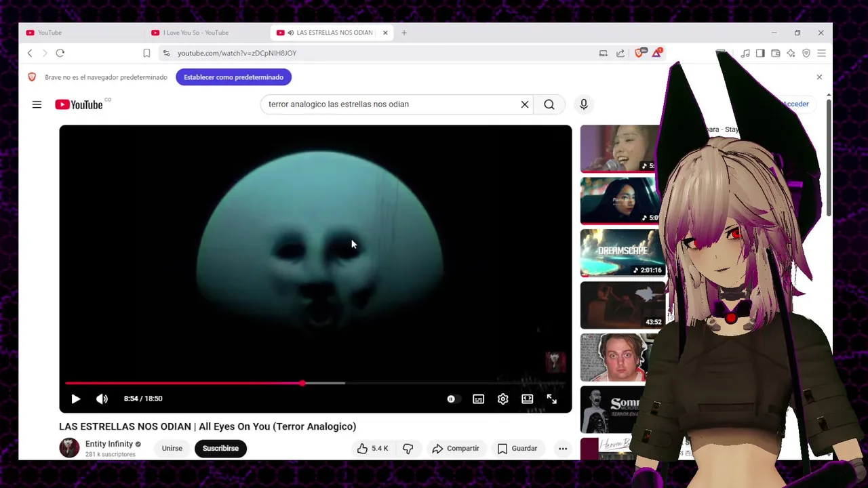This screenshot has width=868, height=488.
Task: Bookmark this page icon
Action: coord(146,53)
